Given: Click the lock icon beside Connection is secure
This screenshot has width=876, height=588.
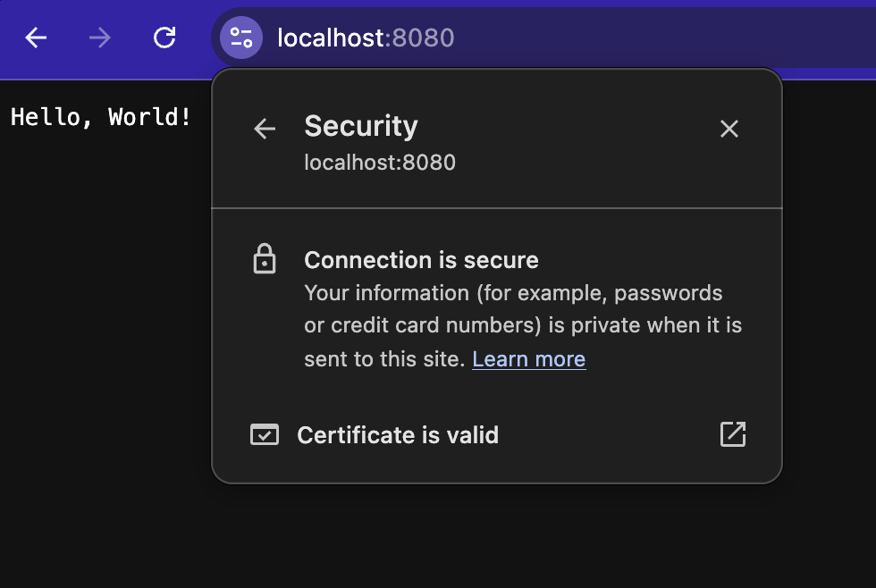Looking at the screenshot, I should [x=265, y=259].
